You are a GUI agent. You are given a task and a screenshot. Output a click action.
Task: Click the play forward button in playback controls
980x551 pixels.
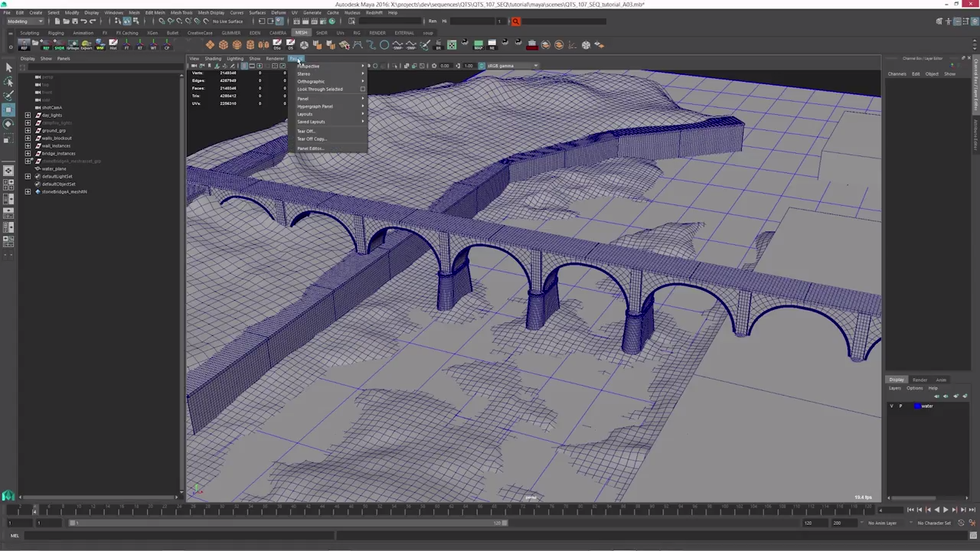click(x=946, y=510)
